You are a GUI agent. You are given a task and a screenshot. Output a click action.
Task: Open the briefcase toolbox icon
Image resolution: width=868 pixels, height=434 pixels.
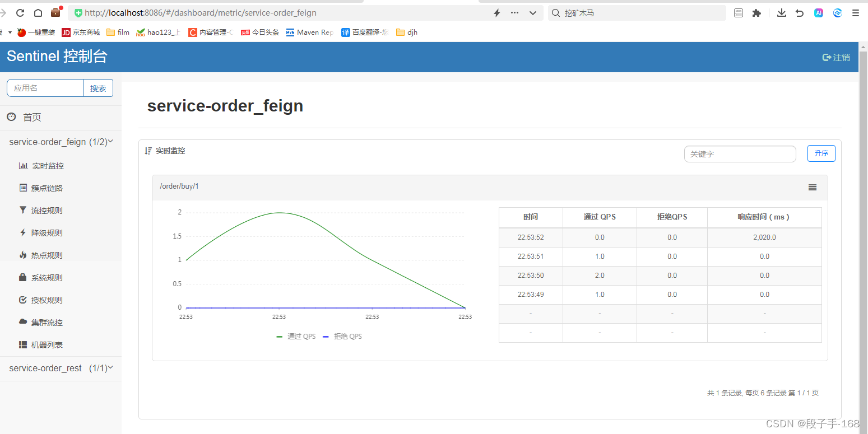click(56, 12)
